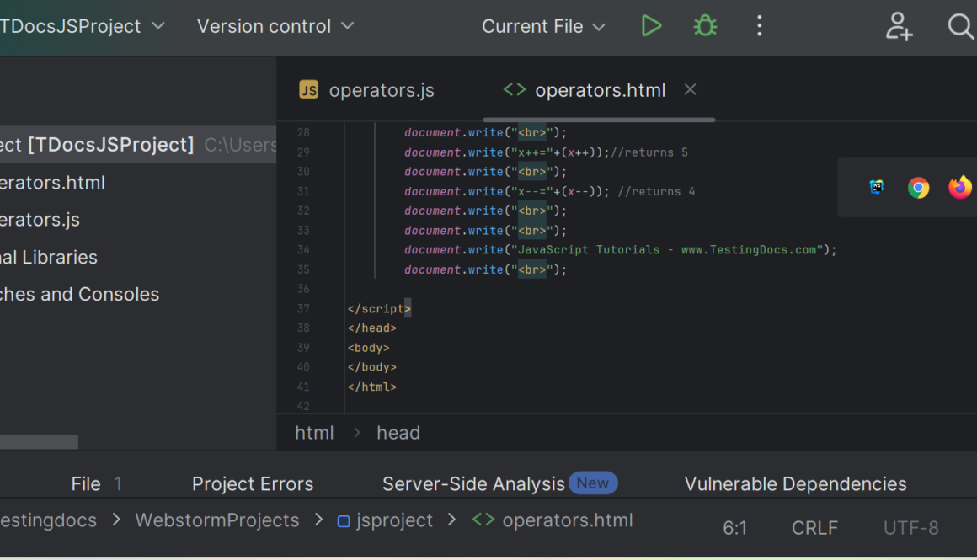Open search with the magnifying glass icon
Image resolution: width=977 pixels, height=560 pixels.
coord(960,26)
